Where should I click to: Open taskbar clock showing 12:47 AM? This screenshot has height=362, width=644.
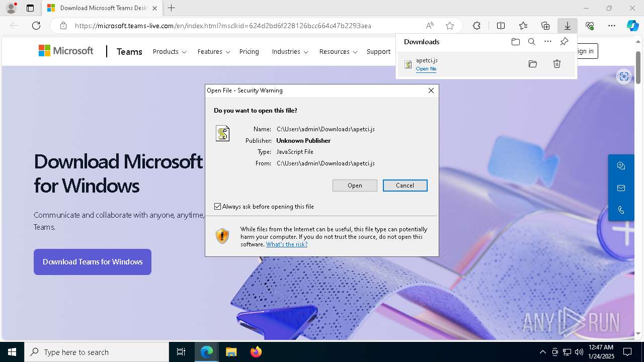(x=601, y=352)
